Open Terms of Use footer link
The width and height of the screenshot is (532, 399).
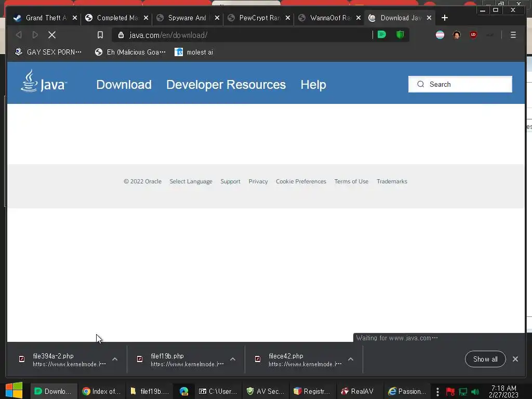click(x=352, y=181)
